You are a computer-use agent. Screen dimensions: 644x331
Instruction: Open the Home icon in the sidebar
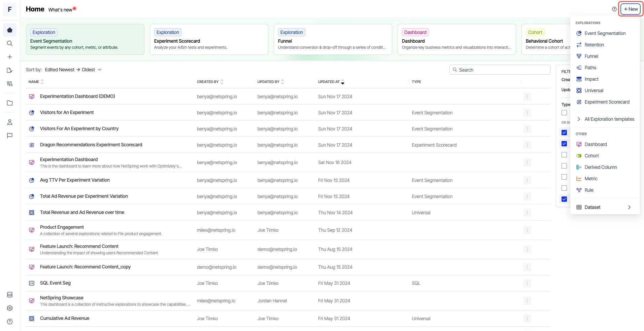(x=10, y=30)
